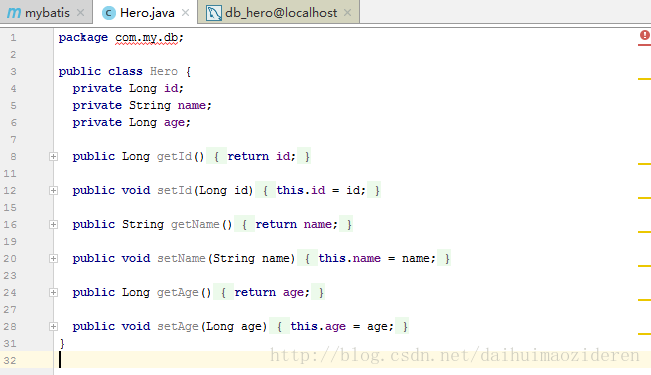Image resolution: width=651 pixels, height=375 pixels.
Task: Expand the folded getName() method
Action: pos(54,225)
